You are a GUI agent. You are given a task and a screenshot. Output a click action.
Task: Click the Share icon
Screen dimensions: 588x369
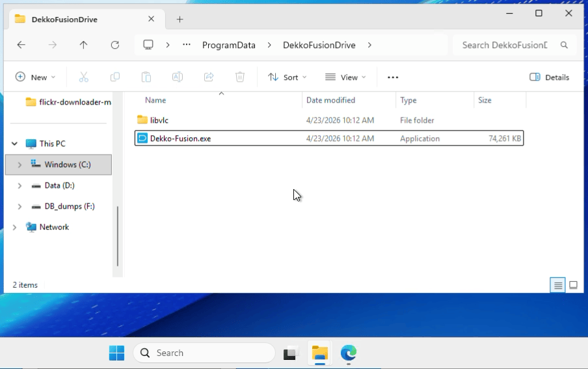pyautogui.click(x=209, y=77)
